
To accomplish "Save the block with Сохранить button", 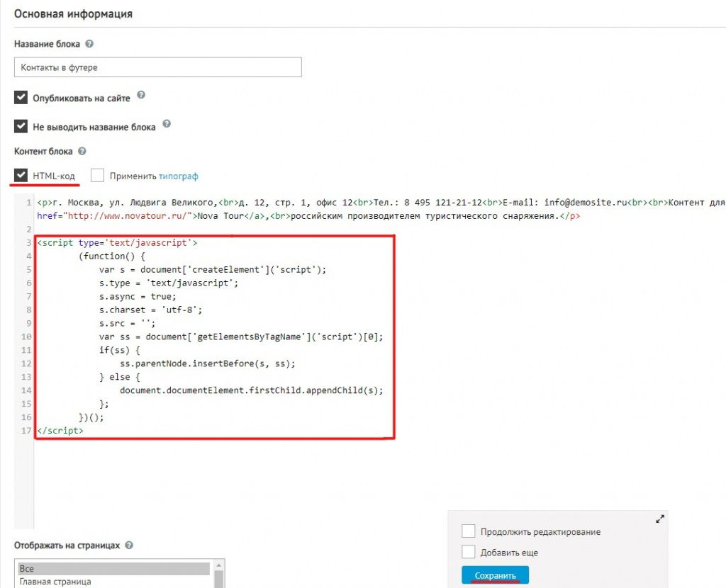I will (x=495, y=575).
